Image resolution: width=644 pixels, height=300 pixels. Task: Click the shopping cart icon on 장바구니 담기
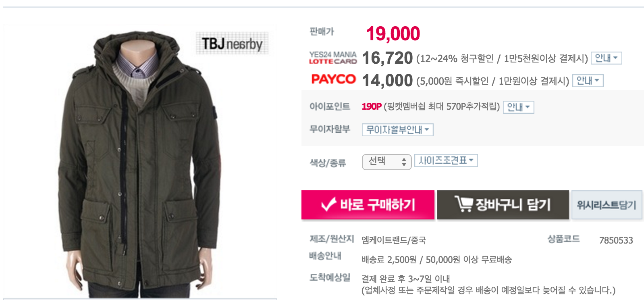point(463,204)
